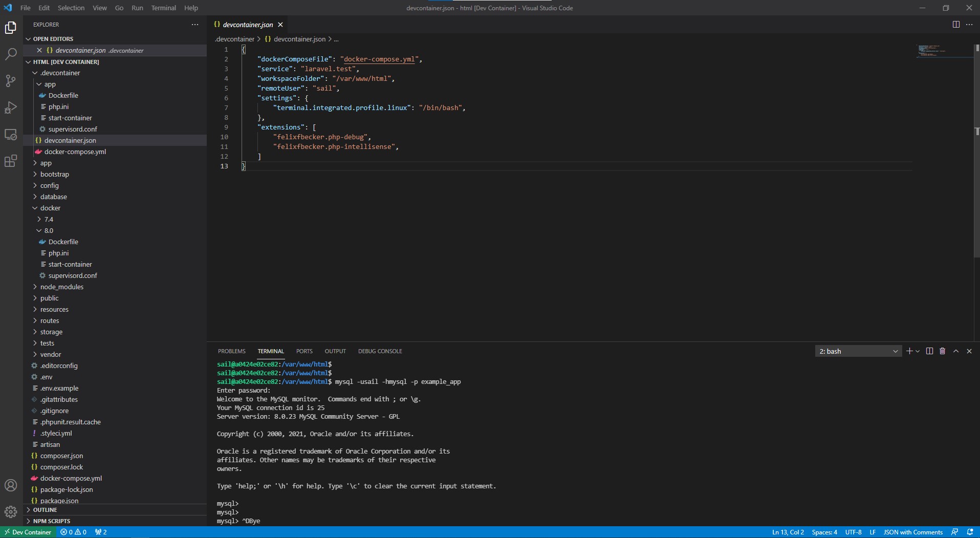The width and height of the screenshot is (980, 538).
Task: Check the forwarded ports indicator in status bar
Action: [100, 532]
